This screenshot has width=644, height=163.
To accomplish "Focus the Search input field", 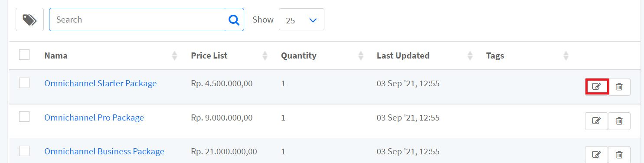I will pos(137,20).
